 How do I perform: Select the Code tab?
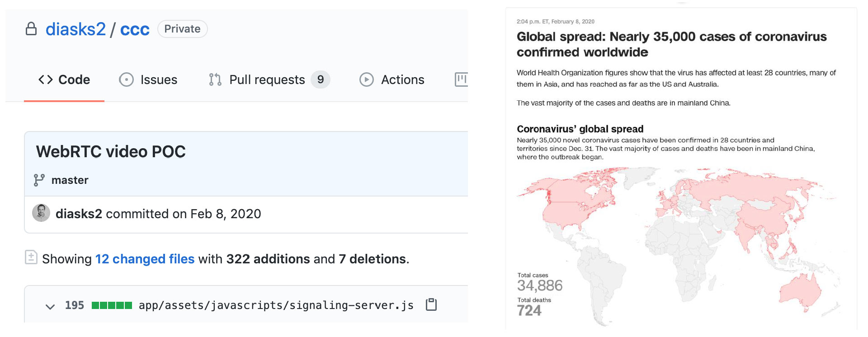pyautogui.click(x=64, y=80)
